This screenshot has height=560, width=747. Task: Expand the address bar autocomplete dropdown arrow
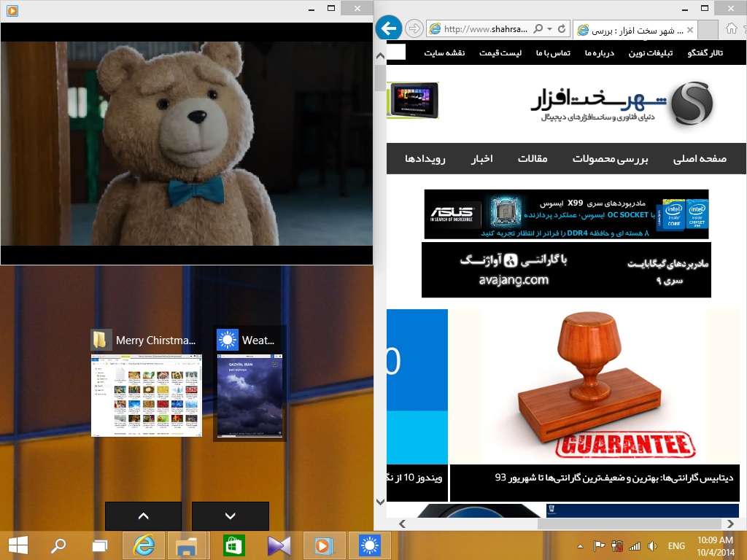550,28
